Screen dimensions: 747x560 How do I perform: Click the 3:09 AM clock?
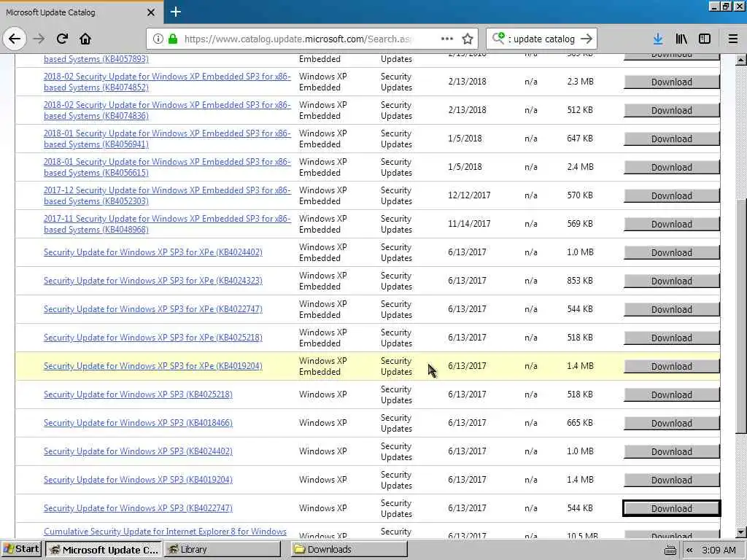coord(719,550)
